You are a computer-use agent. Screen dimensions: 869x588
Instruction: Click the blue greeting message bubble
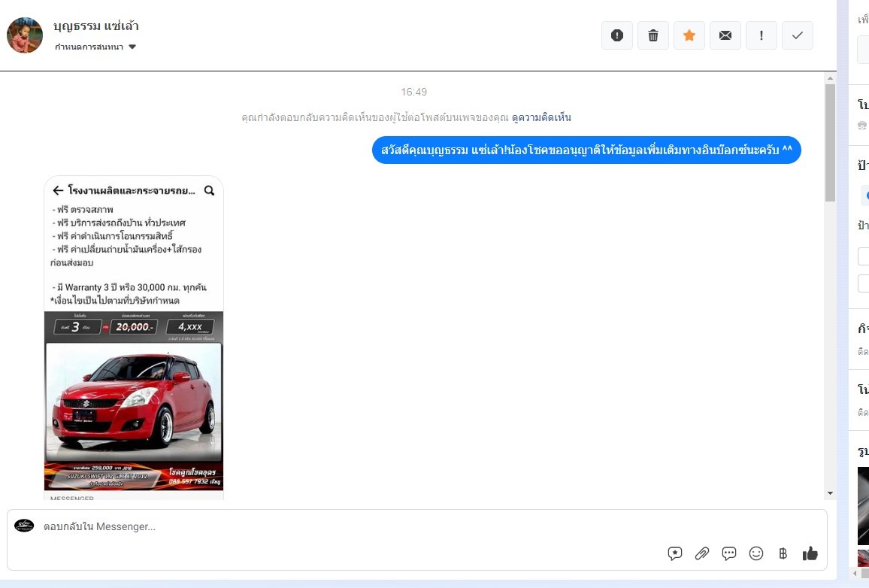pyautogui.click(x=586, y=150)
